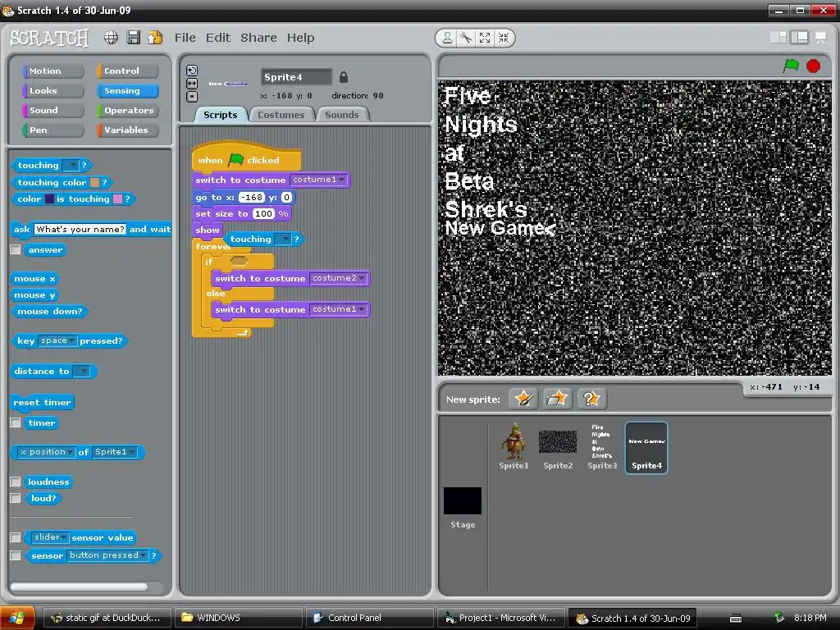Select Sprite1 thumbnail
The height and width of the screenshot is (630, 840).
tap(514, 446)
